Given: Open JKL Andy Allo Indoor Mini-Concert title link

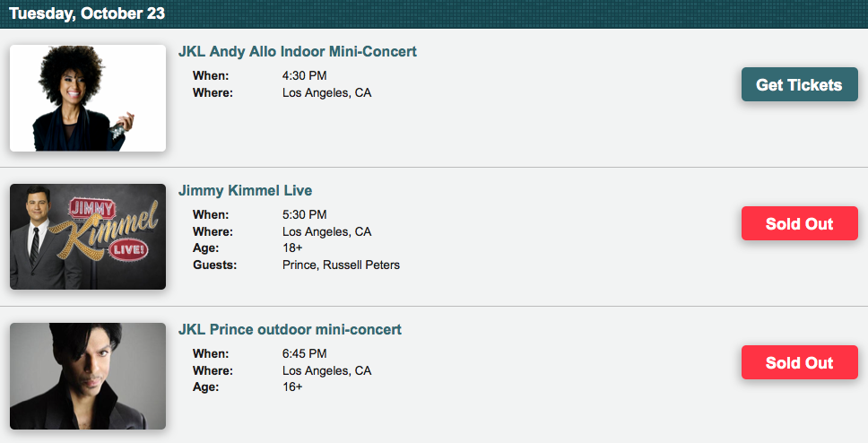Looking at the screenshot, I should pos(297,52).
